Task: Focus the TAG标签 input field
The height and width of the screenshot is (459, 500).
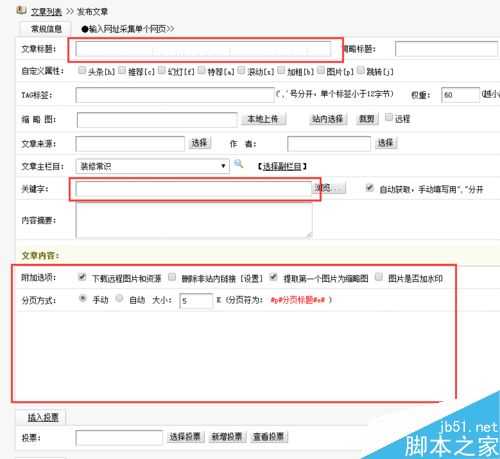Action: [x=175, y=95]
